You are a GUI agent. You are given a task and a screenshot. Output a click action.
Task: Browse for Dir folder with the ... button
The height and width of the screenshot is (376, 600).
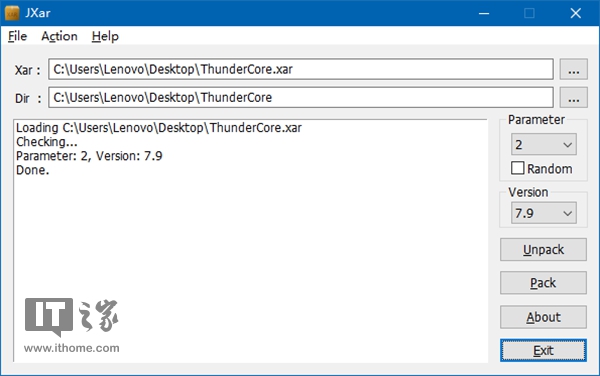click(574, 98)
